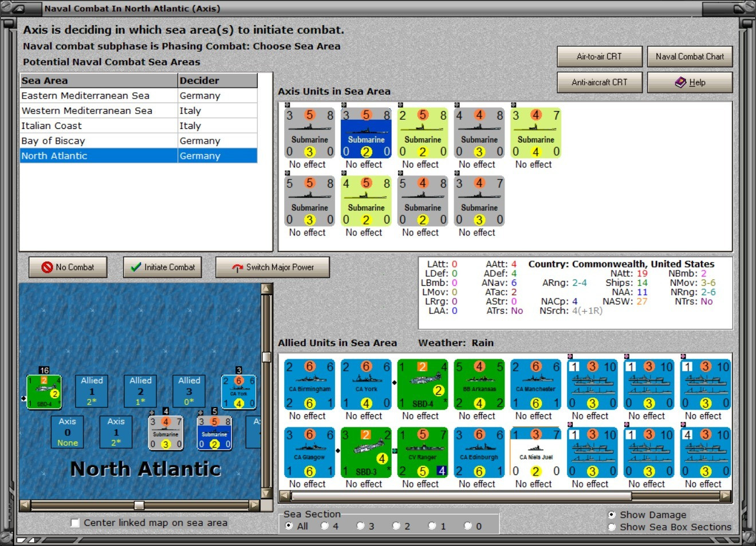
Task: Click the map vertical scrollbar down arrow
Action: pos(266,493)
